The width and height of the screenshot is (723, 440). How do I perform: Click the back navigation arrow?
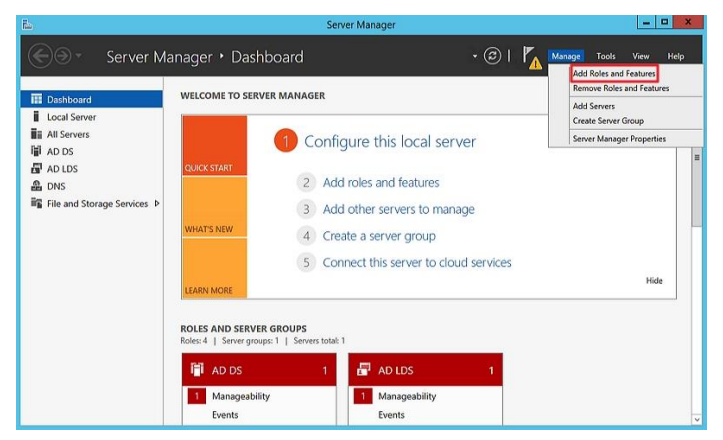click(x=40, y=56)
